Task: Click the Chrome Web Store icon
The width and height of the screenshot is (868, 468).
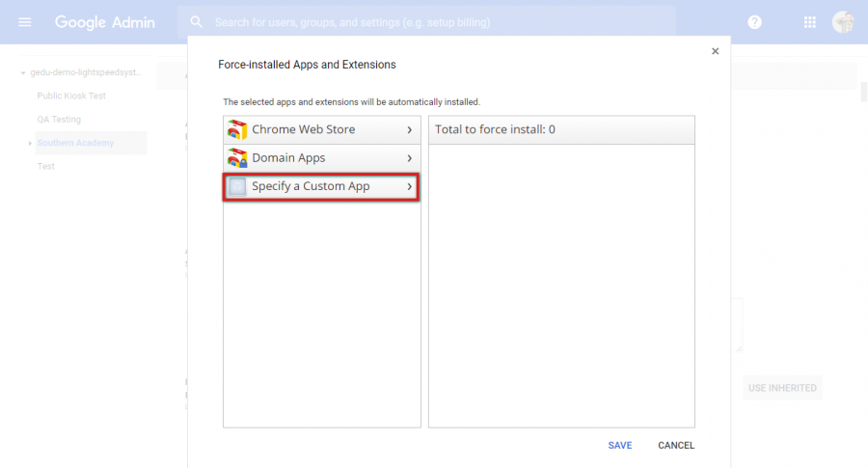Action: click(237, 129)
